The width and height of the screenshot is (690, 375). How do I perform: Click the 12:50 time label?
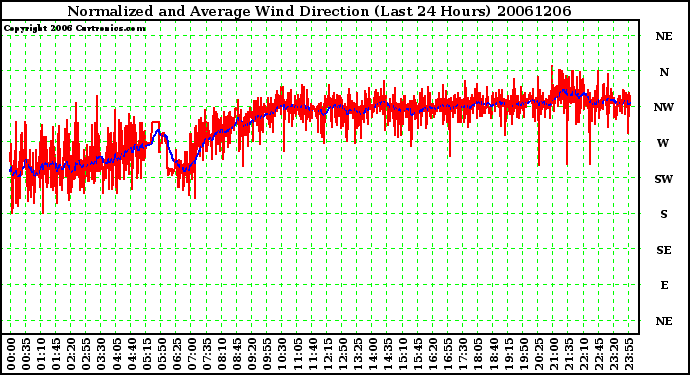(342, 354)
